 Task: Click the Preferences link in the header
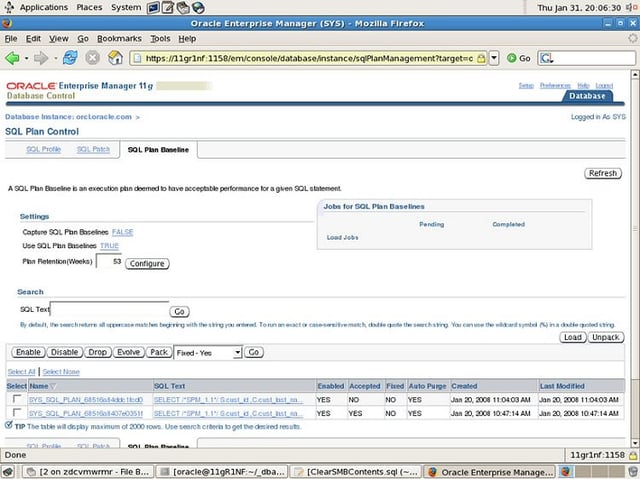(555, 85)
